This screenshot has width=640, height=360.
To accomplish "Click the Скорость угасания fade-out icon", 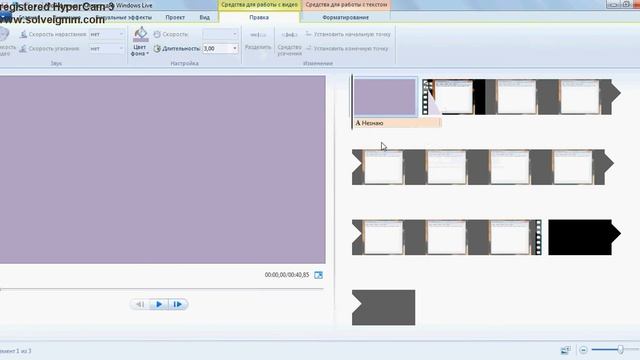I will [x=24, y=49].
